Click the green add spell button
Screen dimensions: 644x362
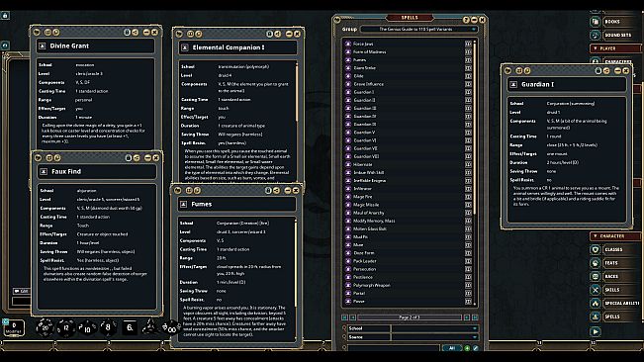click(467, 348)
